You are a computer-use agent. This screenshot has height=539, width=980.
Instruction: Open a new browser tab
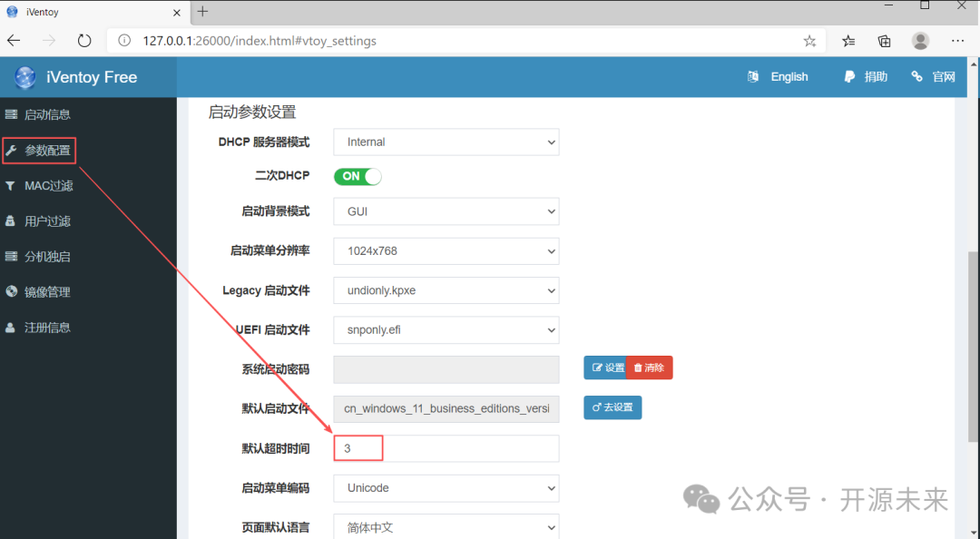pyautogui.click(x=202, y=11)
